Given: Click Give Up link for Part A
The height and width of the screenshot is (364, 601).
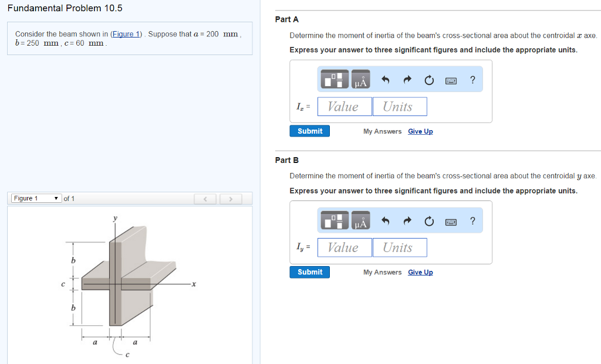Looking at the screenshot, I should pyautogui.click(x=420, y=131).
